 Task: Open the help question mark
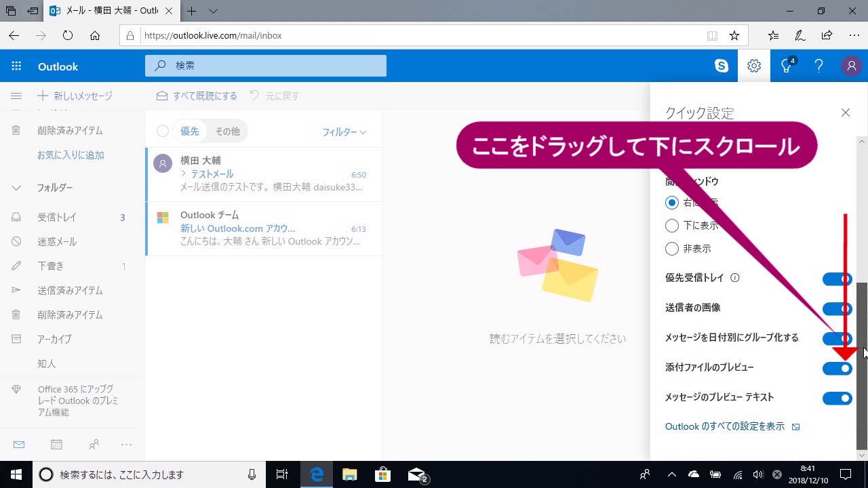818,66
